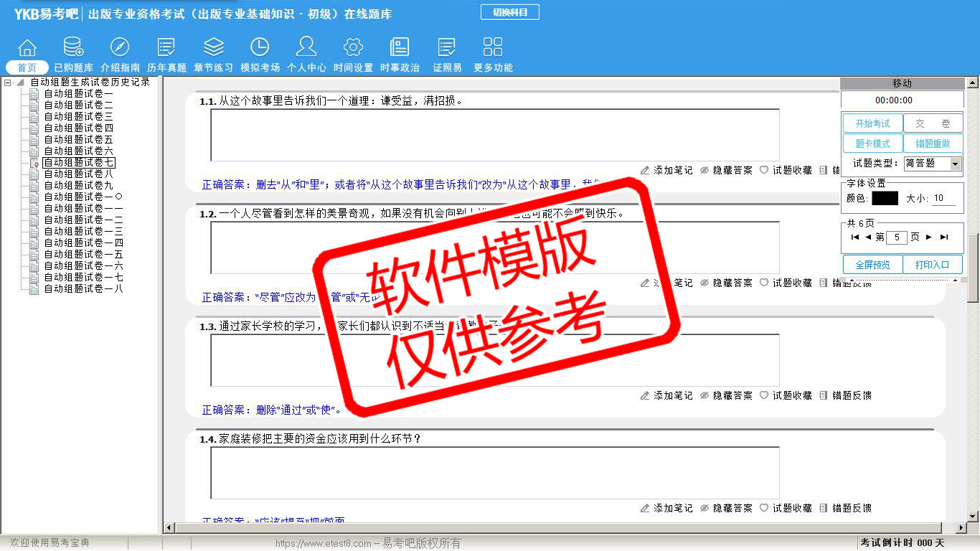Open the 历年真题 past papers icon

coord(166,48)
